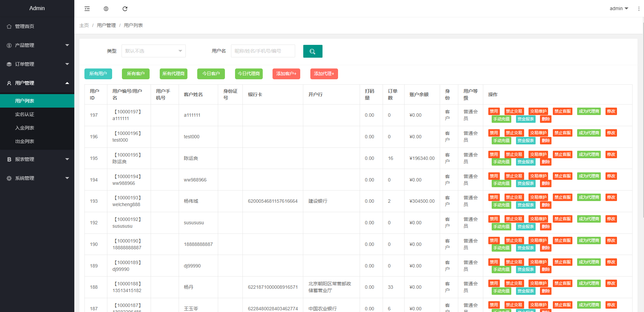Disable trading for user a111111 via 禁止交易
The width and height of the screenshot is (644, 312).
click(x=514, y=111)
